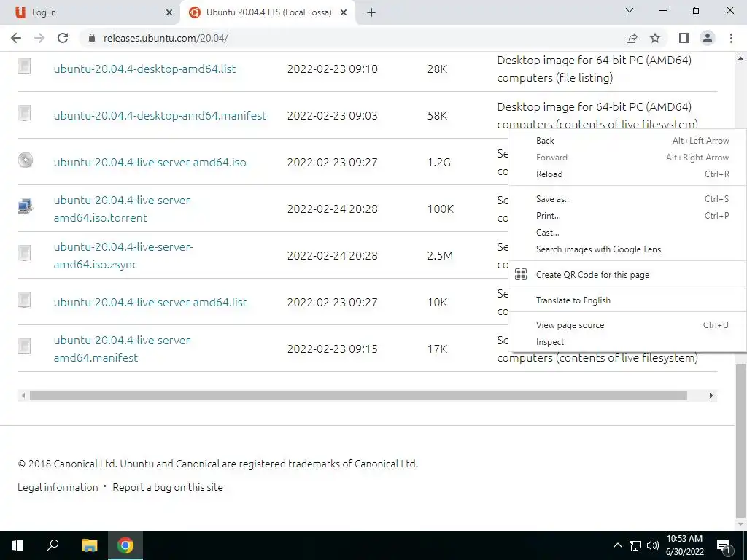Screen dimensions: 747x560
Task: Click the file icon beside desktop-amd64.manifest
Action: tap(24, 113)
